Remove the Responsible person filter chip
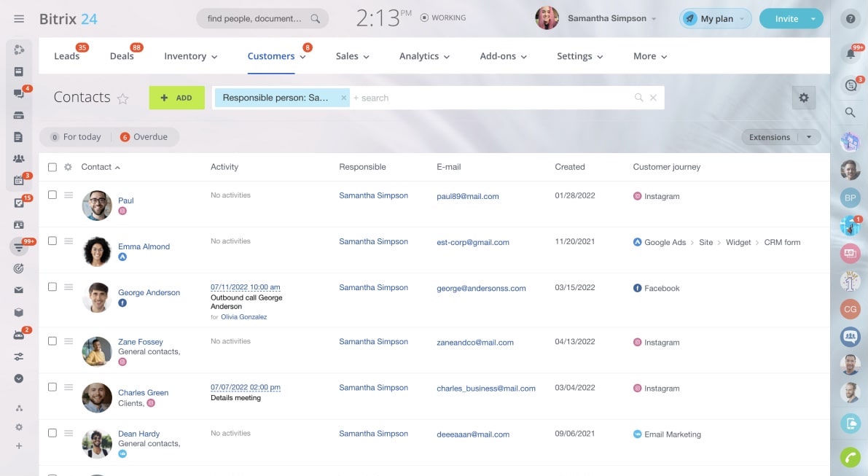 [344, 98]
